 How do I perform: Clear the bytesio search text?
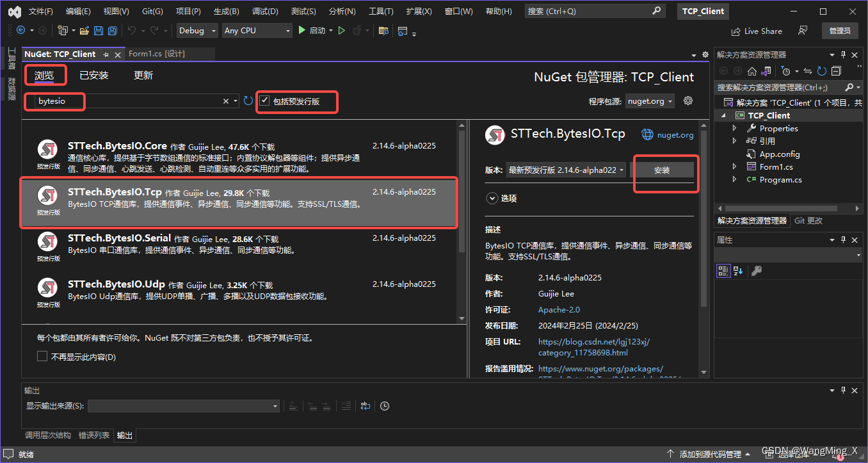pyautogui.click(x=226, y=101)
